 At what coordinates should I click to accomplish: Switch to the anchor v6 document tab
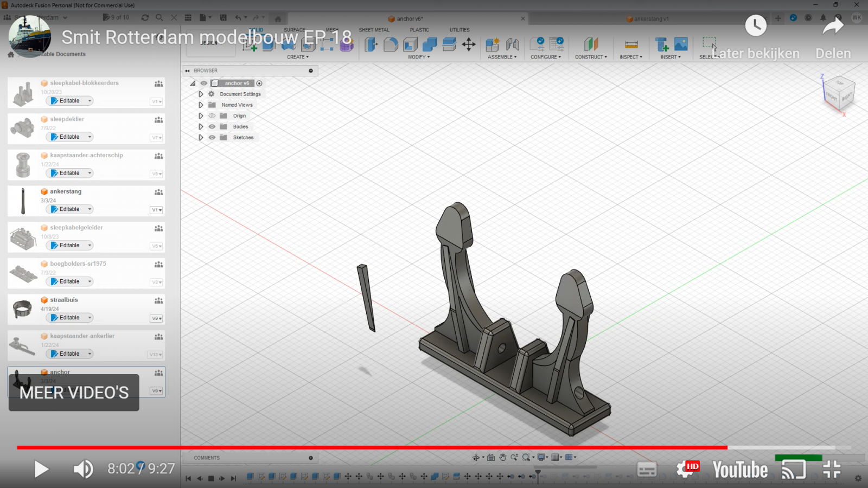407,18
